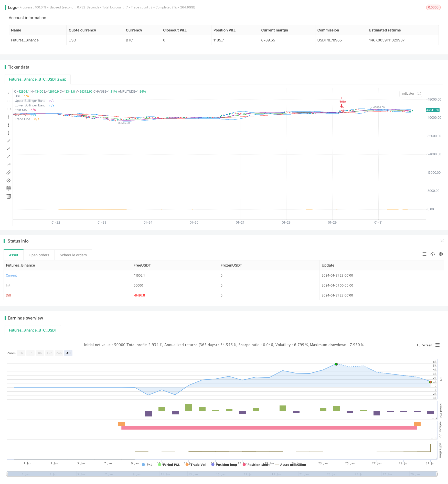
Task: Select the horizontal segment drawing tool
Action: pos(9,109)
